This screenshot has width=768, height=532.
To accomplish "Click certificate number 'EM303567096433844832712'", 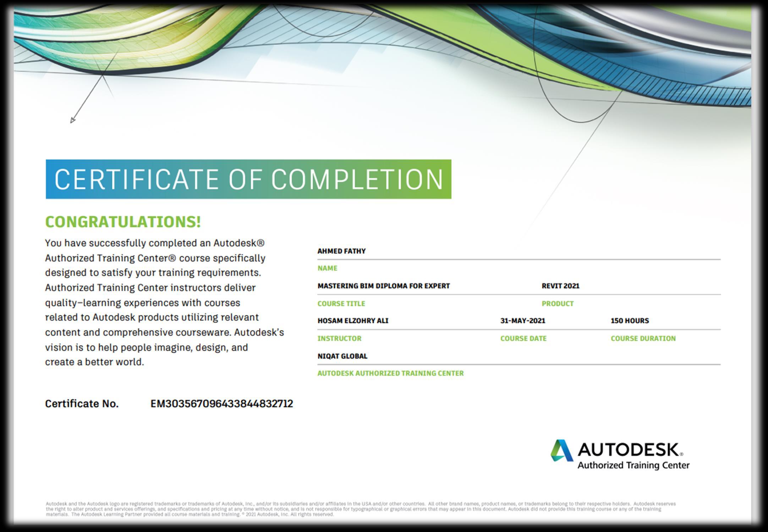I will tap(222, 404).
